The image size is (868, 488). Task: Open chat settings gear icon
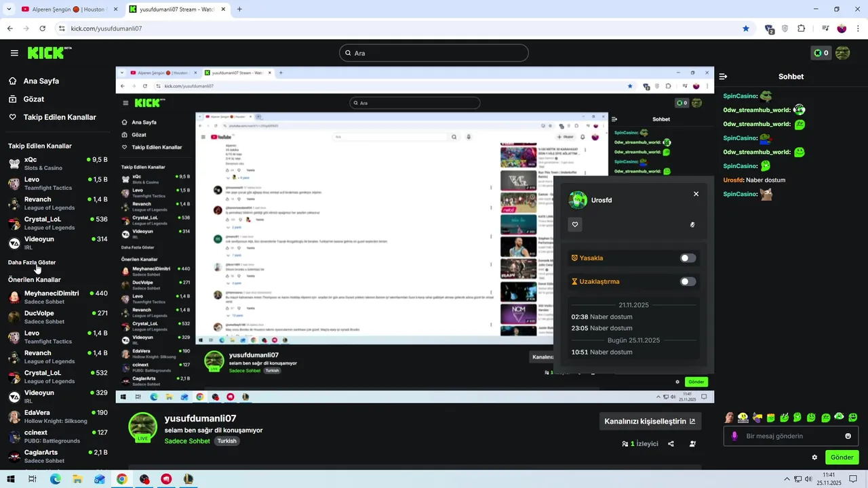pos(814,457)
